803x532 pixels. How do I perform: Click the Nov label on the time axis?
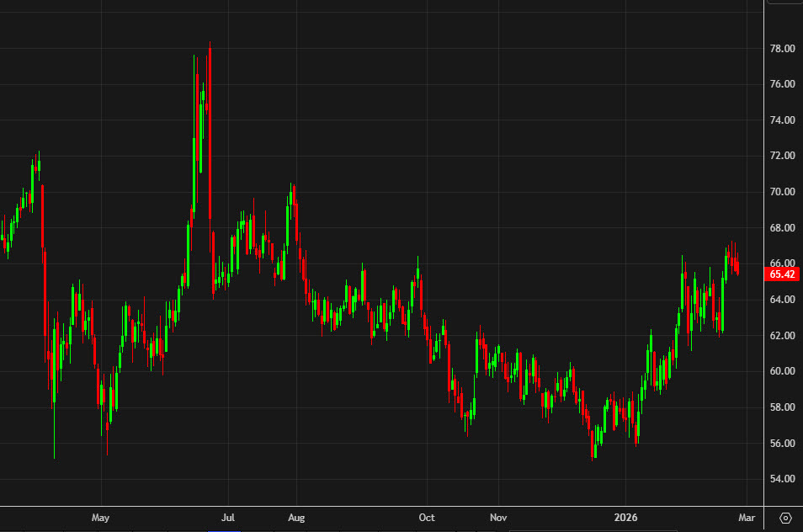point(498,518)
